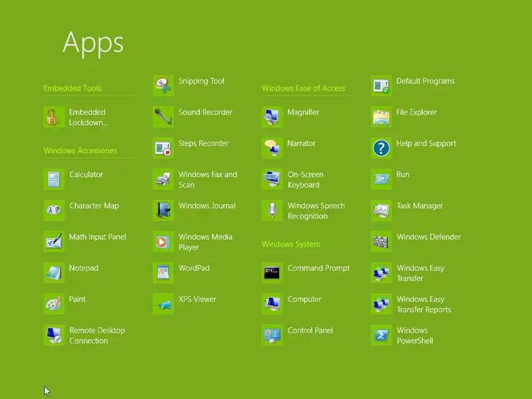Open Character Map icon
Screen dimensions: 532x399
coord(54,211)
